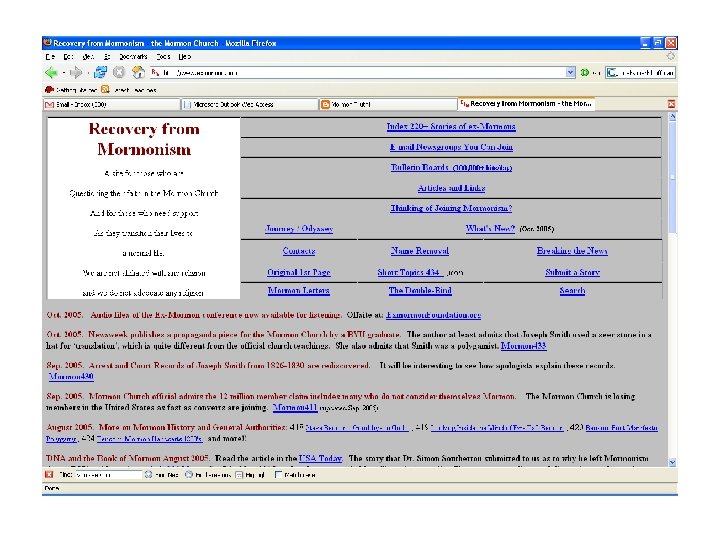The width and height of the screenshot is (720, 540).
Task: Click the green Back arrow button
Action: (x=51, y=73)
